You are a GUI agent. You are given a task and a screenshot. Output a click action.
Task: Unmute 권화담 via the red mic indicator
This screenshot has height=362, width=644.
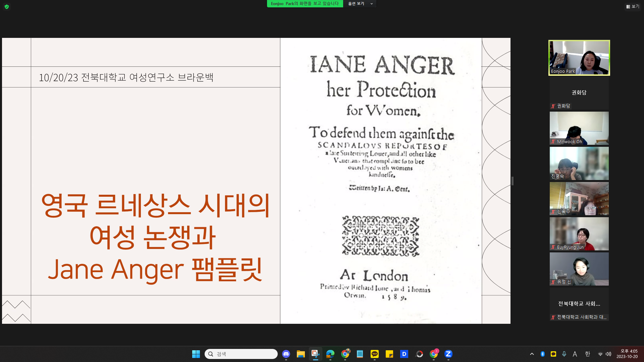point(552,106)
